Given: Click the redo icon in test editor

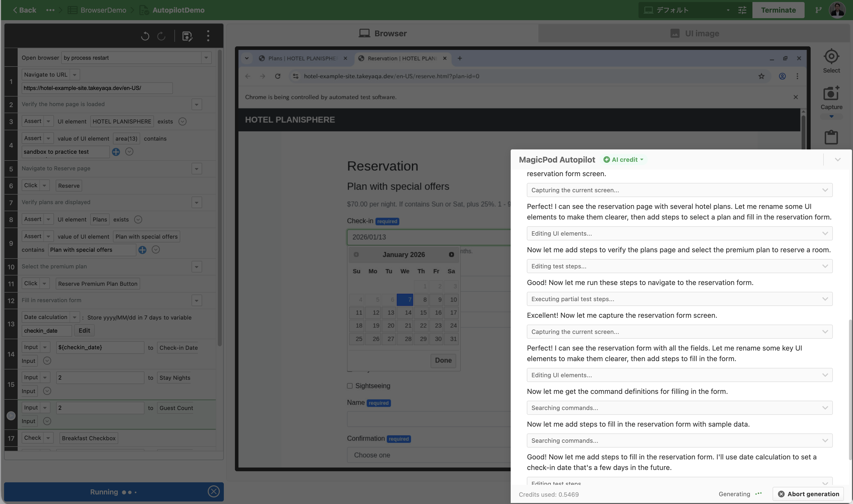Looking at the screenshot, I should click(x=161, y=36).
